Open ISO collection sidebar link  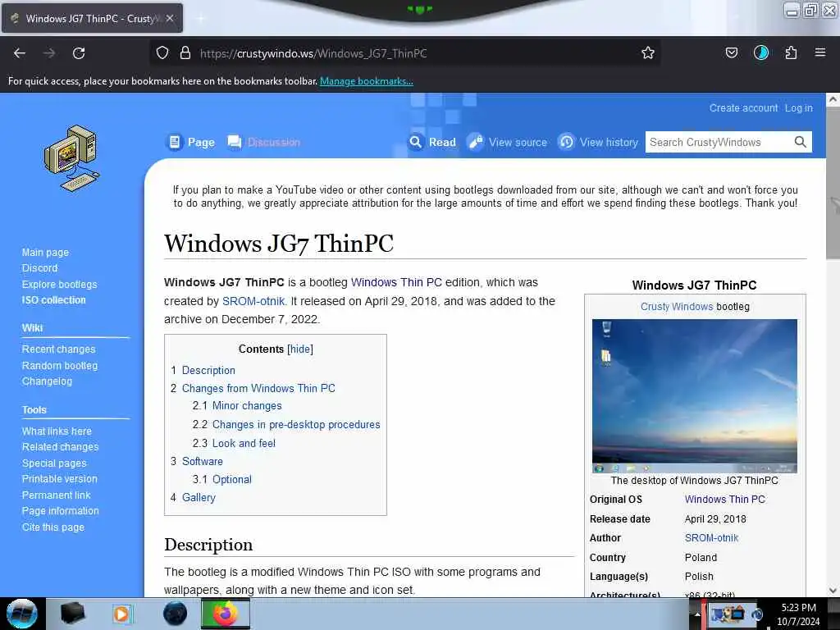(53, 300)
